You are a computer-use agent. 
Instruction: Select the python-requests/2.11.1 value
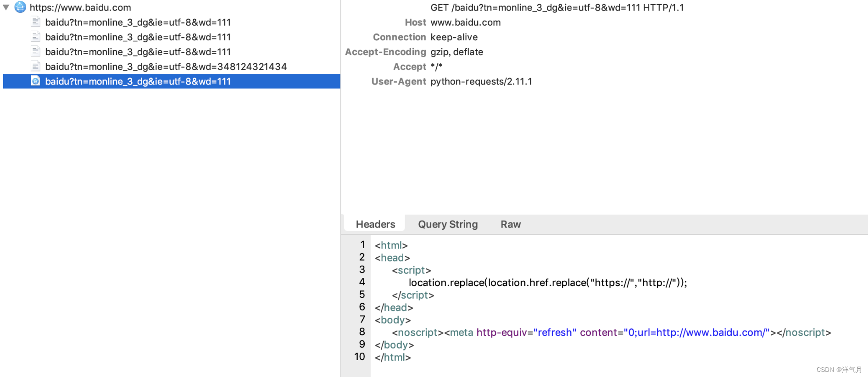tap(481, 81)
